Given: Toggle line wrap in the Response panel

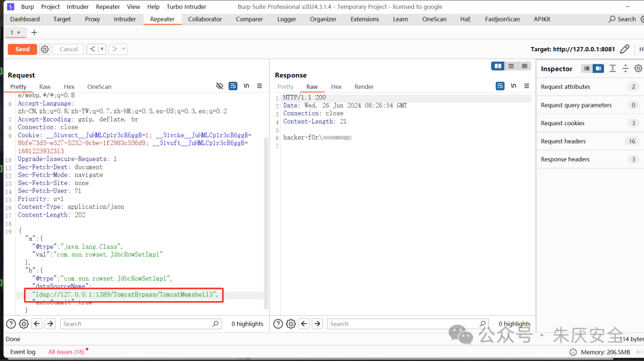Looking at the screenshot, I should tap(500, 86).
